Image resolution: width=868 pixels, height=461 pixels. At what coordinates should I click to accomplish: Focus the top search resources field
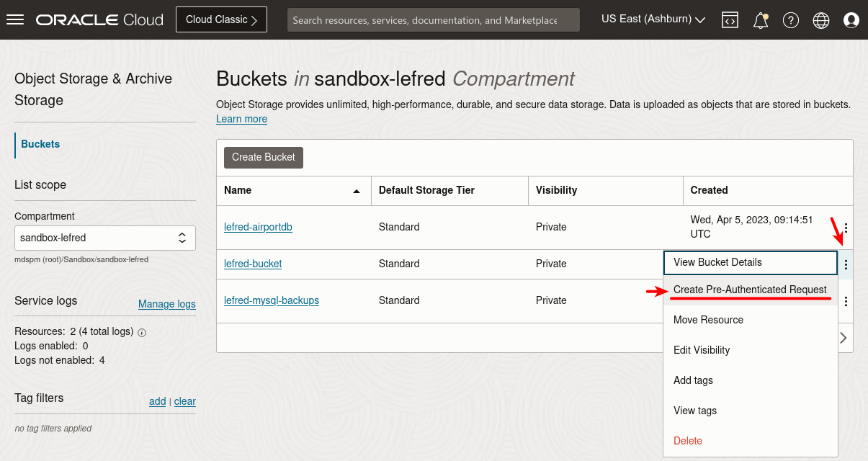point(433,20)
